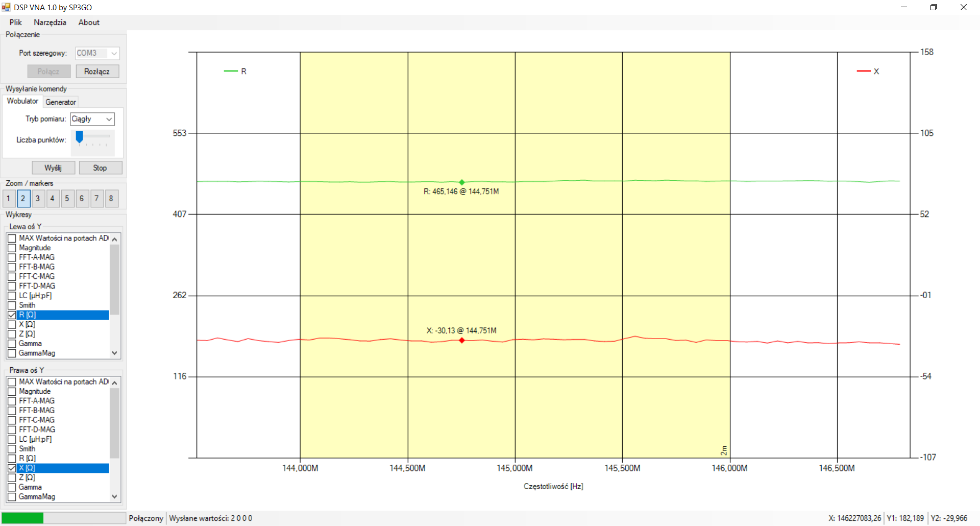Screen dimensions: 980x526
Task: Click the green R marker diamond on chart
Action: point(462,182)
